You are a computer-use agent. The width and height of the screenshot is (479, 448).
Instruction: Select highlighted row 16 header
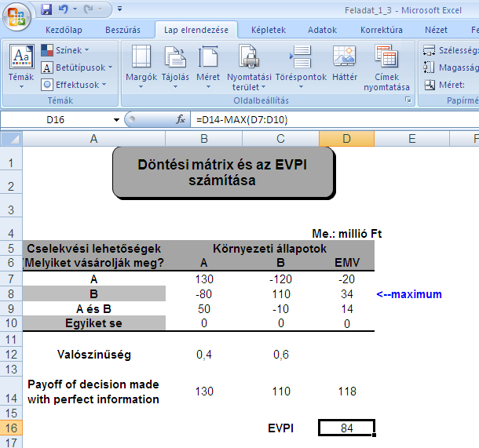[11, 428]
